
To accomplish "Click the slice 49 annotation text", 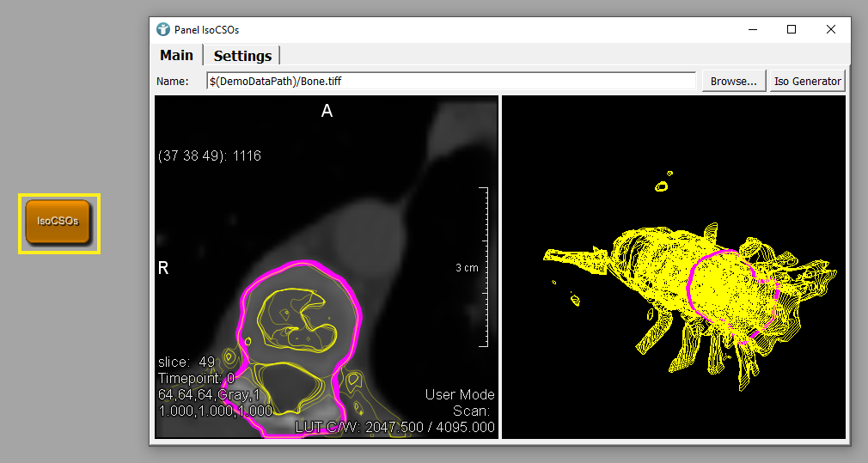I will point(186,362).
